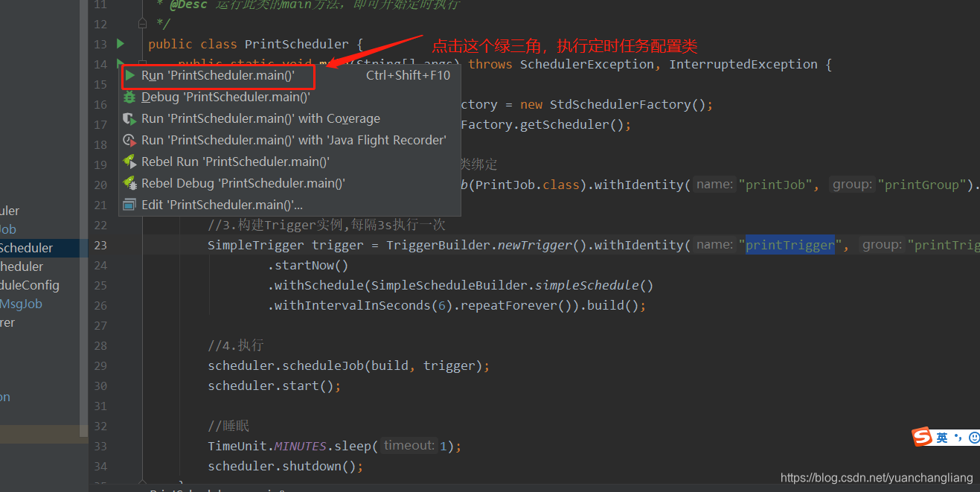Open the duleConfig file in project tree

[x=30, y=285]
